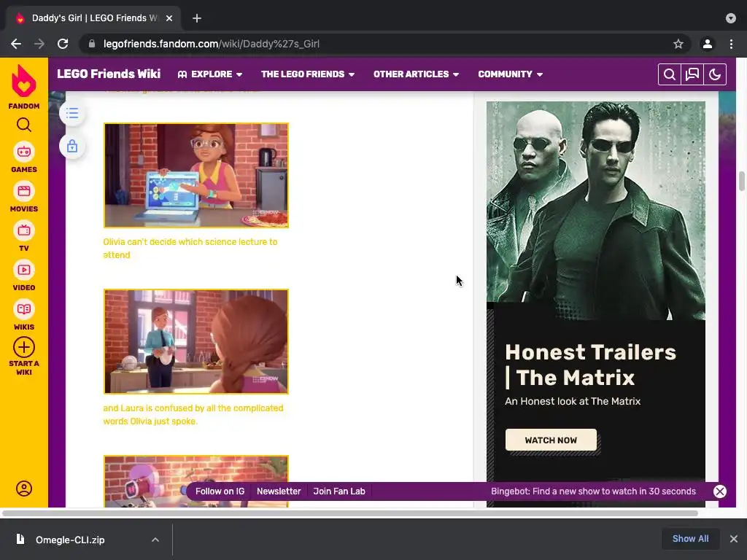Screen dimensions: 747x560
Task: Open the Chrome three-dot menu
Action: click(731, 44)
